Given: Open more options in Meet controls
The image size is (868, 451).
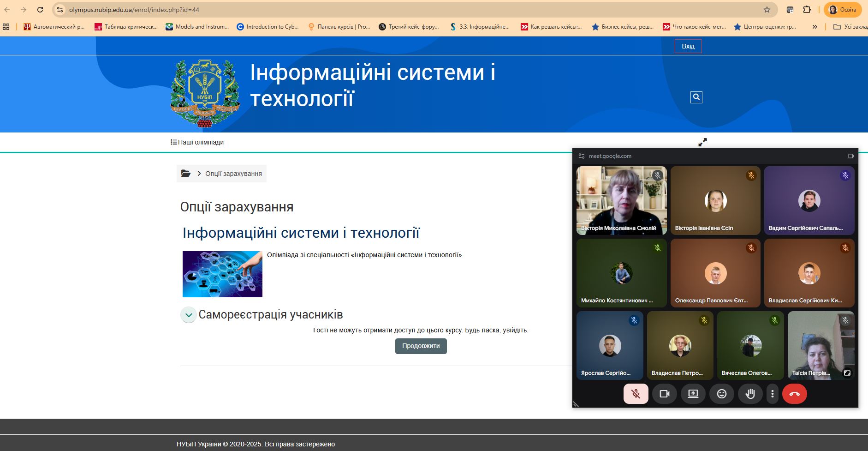Looking at the screenshot, I should point(772,394).
